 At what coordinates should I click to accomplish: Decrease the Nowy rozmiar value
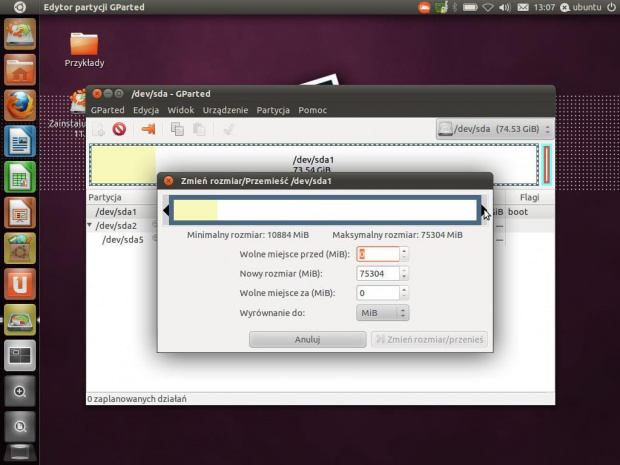click(404, 277)
